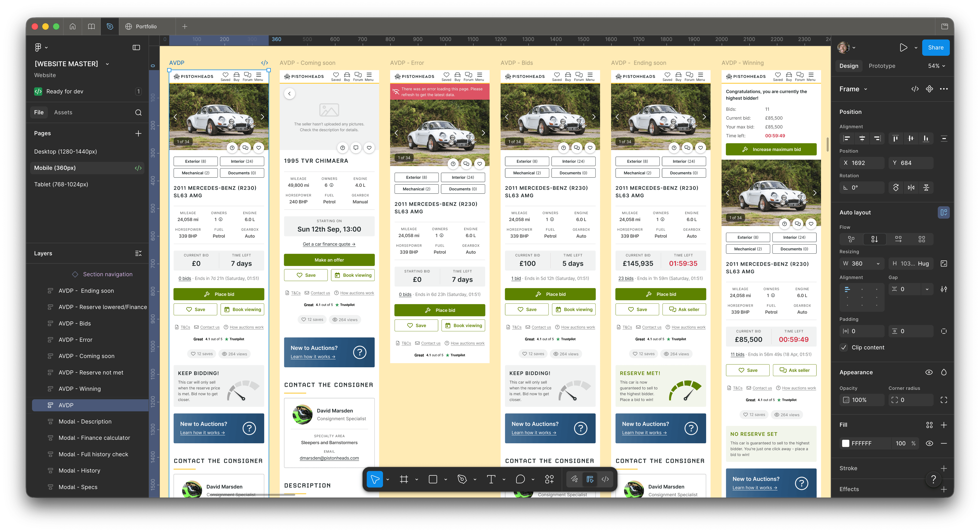This screenshot has height=532, width=980.
Task: Expand the [WEBSITE MASTER] file name dropdown
Action: (x=107, y=64)
